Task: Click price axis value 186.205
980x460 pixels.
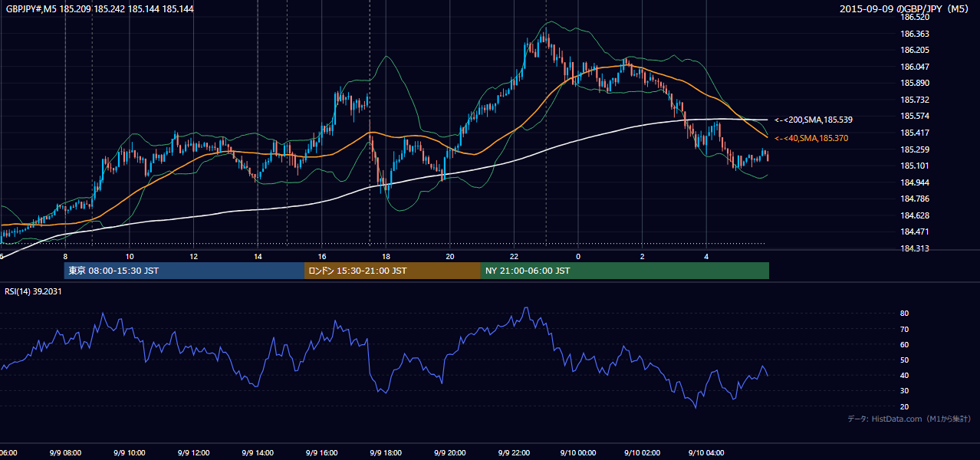Action: coord(915,50)
